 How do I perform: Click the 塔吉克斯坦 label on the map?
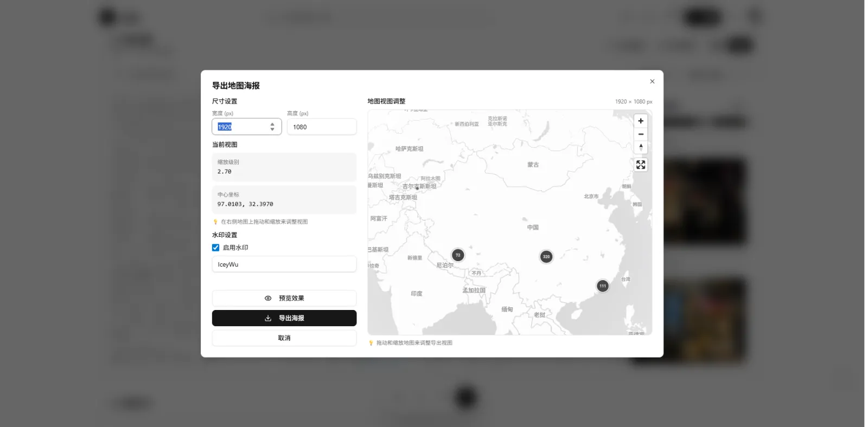403,198
